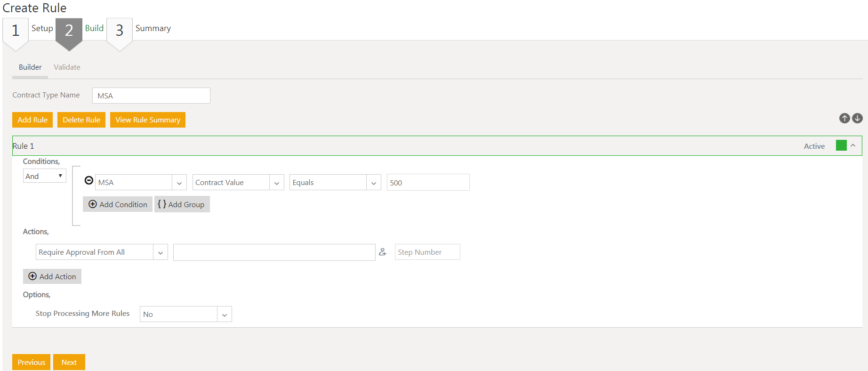Click the Step Number input field
The width and height of the screenshot is (868, 371).
[x=427, y=252]
